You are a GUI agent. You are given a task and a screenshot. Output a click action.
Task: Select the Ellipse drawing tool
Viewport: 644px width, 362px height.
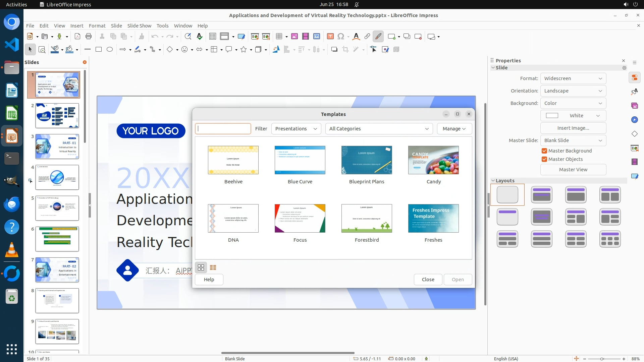[109, 50]
